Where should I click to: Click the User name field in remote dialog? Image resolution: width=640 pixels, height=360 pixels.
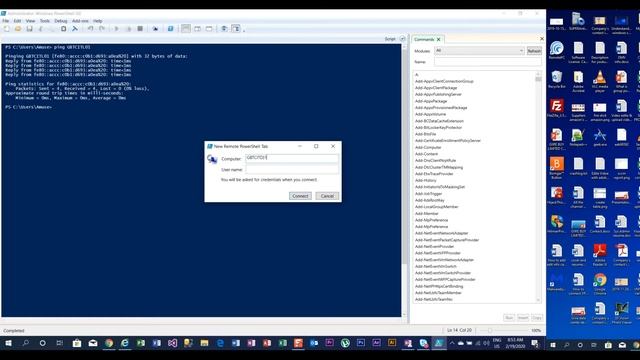pyautogui.click(x=292, y=169)
